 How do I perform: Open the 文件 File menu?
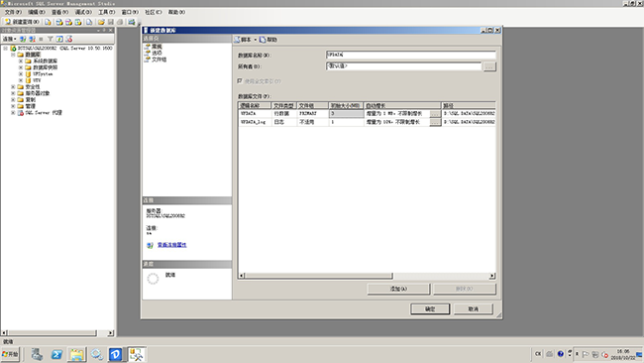pos(13,12)
